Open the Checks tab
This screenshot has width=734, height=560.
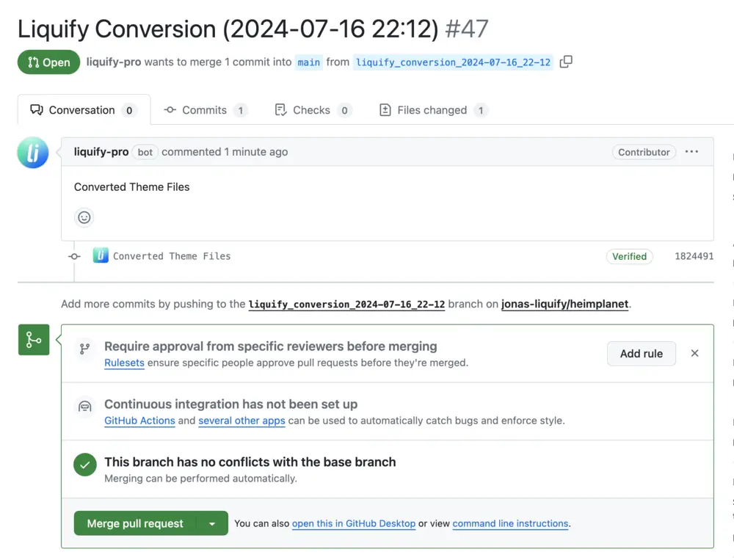tap(313, 110)
